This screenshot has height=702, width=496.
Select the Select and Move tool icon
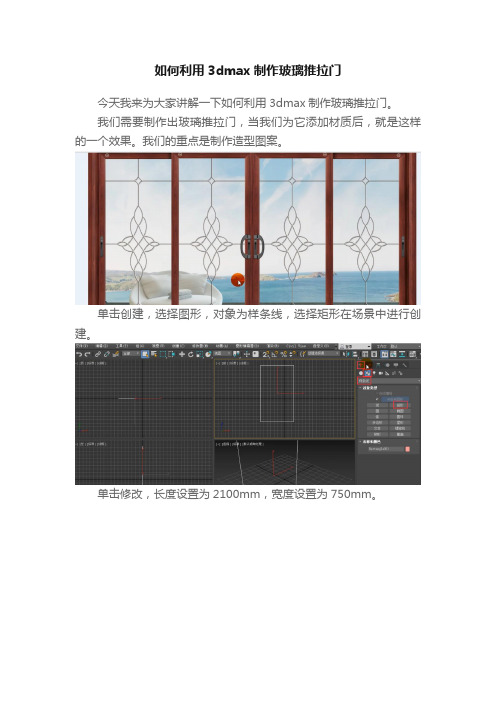(182, 354)
